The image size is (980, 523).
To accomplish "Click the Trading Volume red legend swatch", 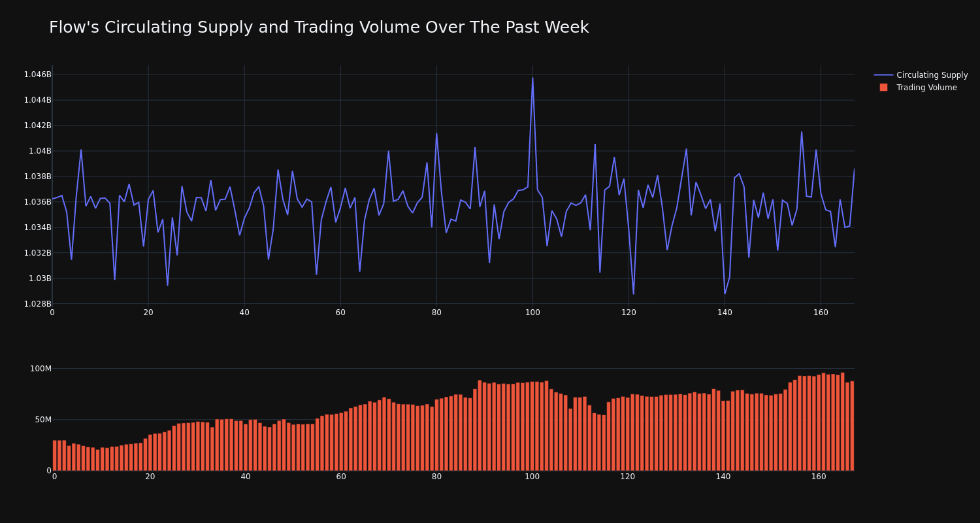I will pyautogui.click(x=883, y=88).
